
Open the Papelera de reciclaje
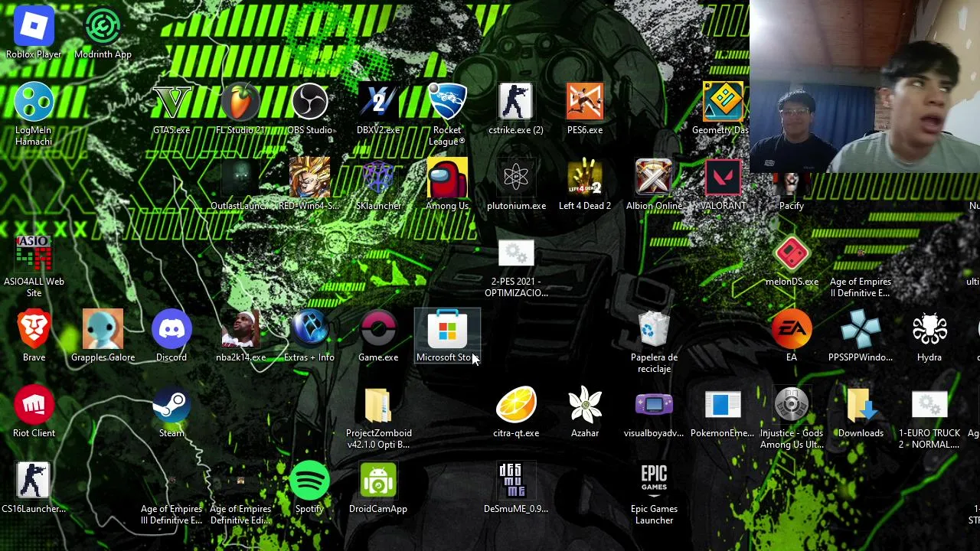pyautogui.click(x=654, y=329)
